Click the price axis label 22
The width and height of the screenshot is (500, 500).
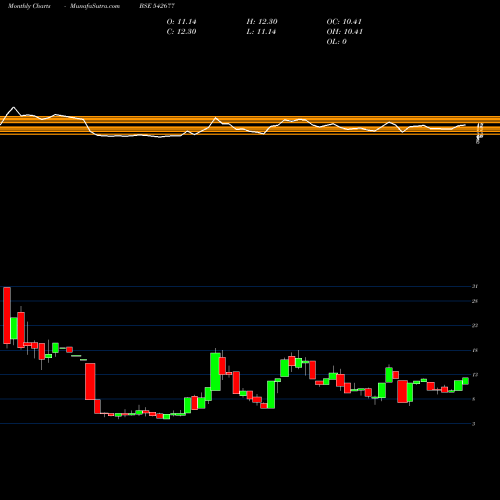[x=475, y=326]
